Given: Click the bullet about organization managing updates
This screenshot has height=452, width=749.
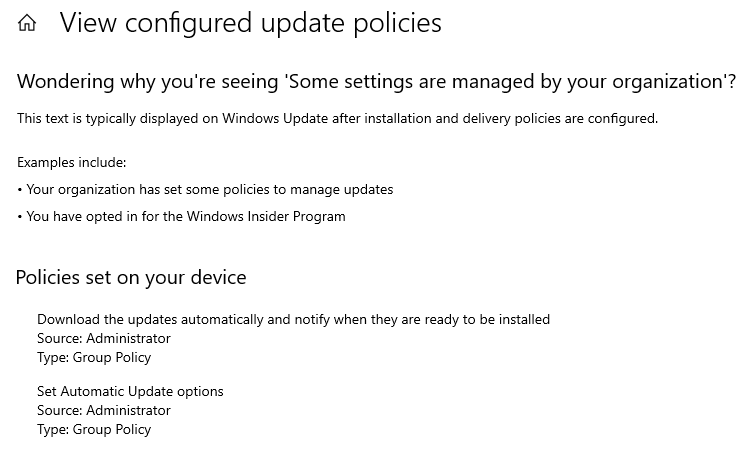Looking at the screenshot, I should pyautogui.click(x=205, y=190).
